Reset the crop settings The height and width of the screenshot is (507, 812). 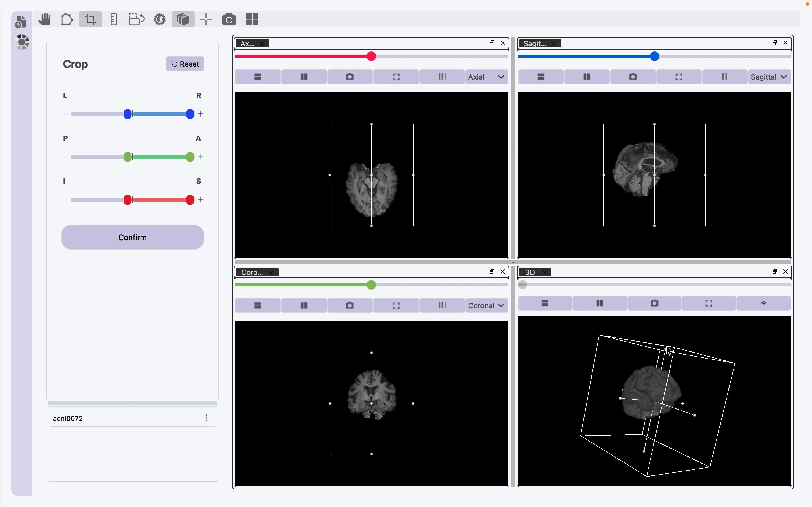185,64
